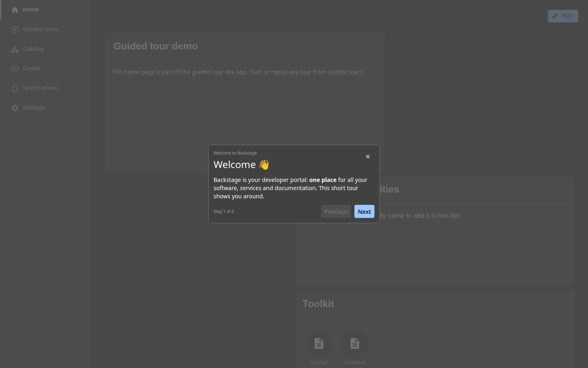
Task: Click the Settings gear icon
Action: click(x=15, y=108)
